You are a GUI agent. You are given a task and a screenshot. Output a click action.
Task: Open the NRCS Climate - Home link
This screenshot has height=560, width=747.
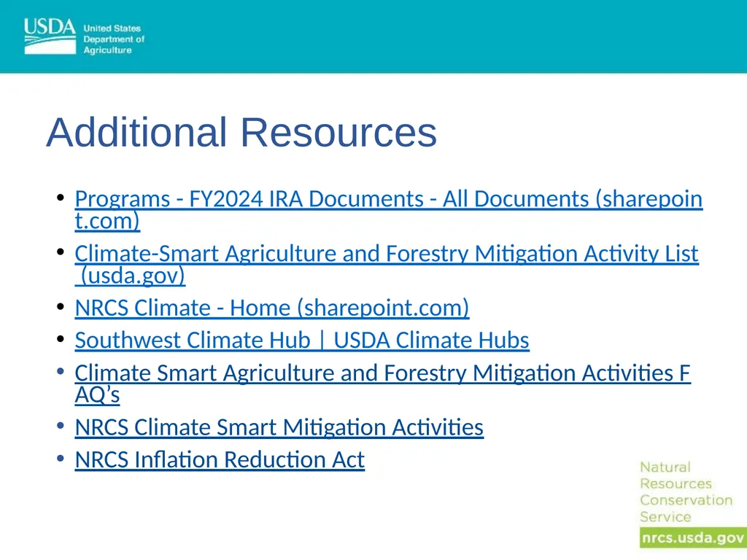[272, 308]
